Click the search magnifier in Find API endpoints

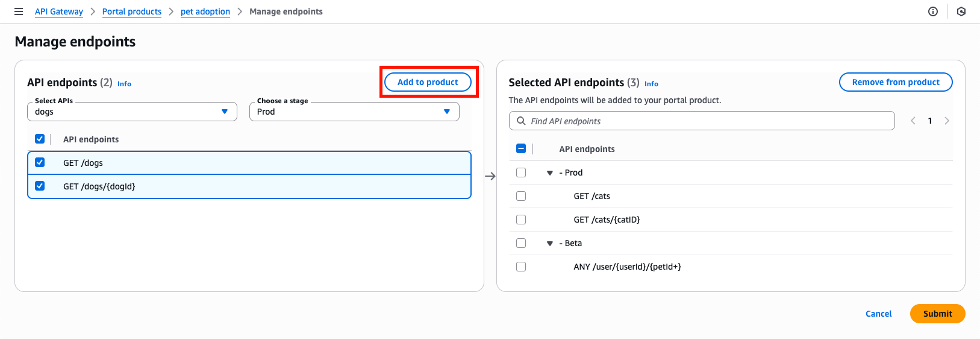(521, 121)
